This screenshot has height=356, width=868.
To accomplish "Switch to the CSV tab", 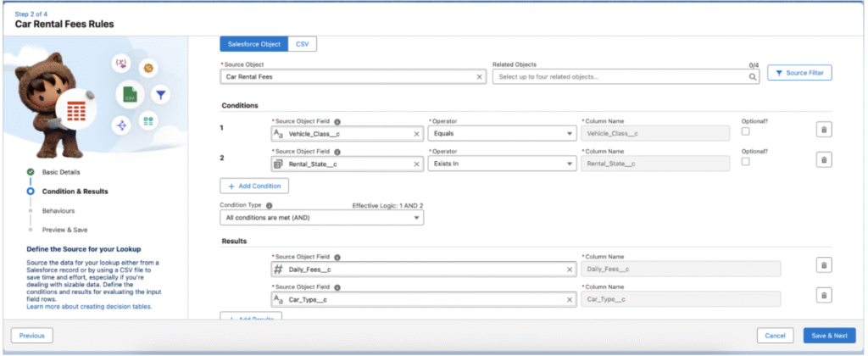I will point(303,44).
